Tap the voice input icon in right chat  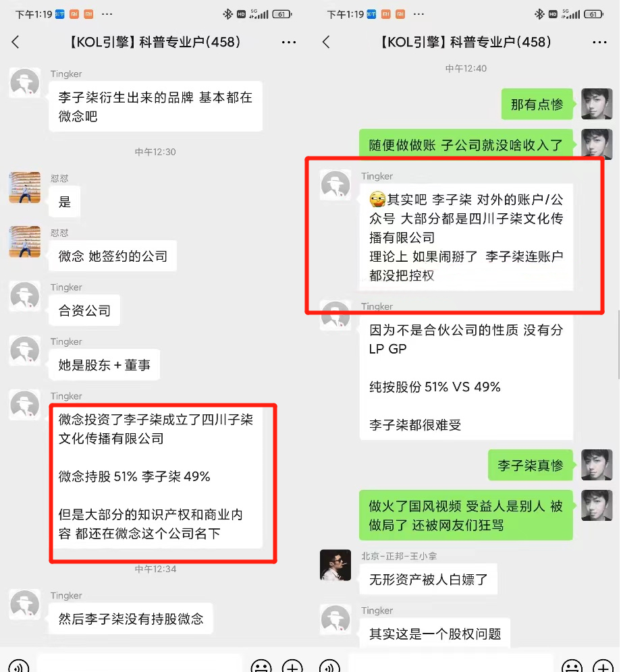(329, 665)
